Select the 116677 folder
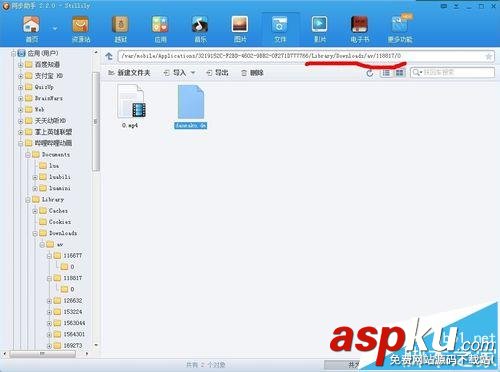 [68, 256]
